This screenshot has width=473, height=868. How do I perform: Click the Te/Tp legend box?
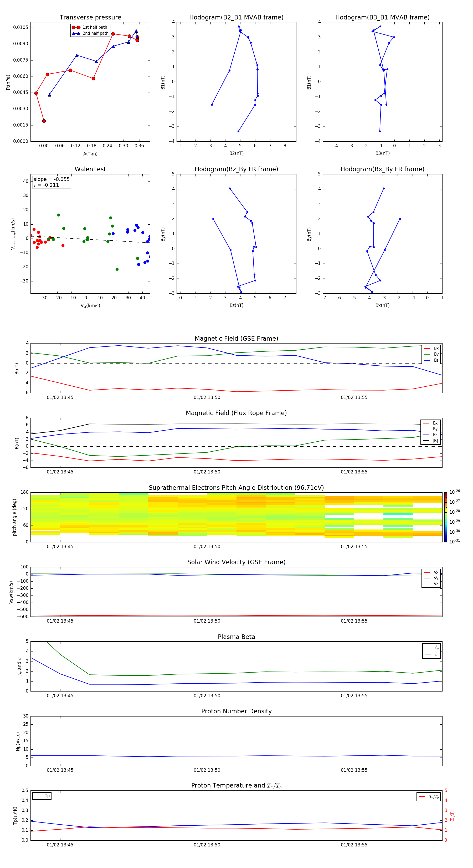[429, 796]
